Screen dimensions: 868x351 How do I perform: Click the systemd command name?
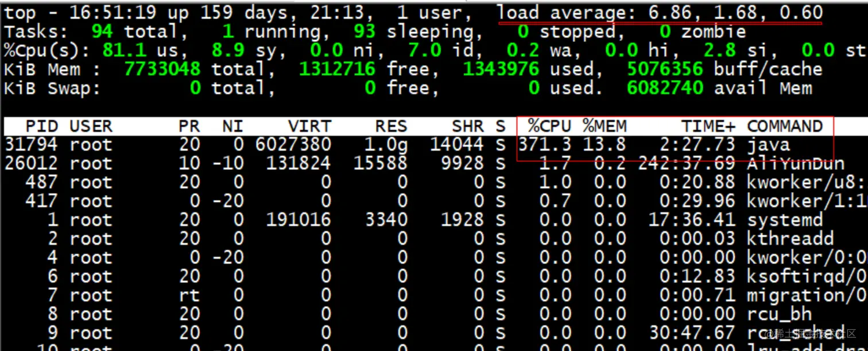pyautogui.click(x=785, y=221)
